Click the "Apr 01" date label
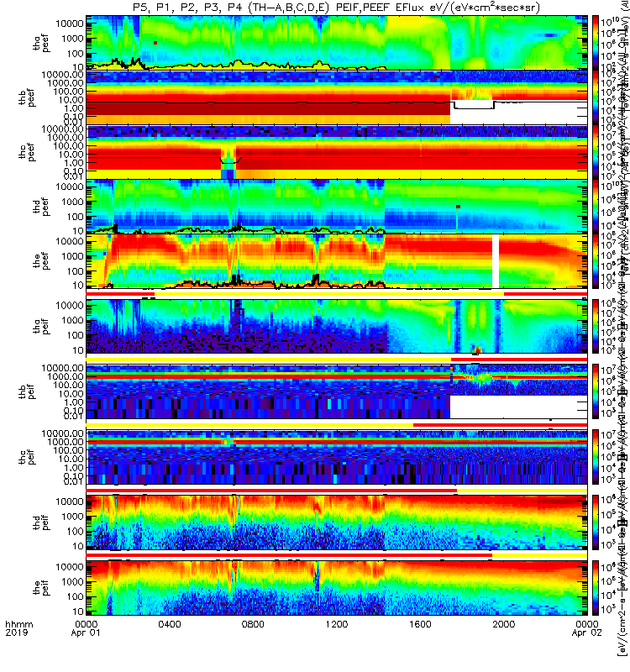Viewport: 630px width, 672px height. (x=86, y=633)
